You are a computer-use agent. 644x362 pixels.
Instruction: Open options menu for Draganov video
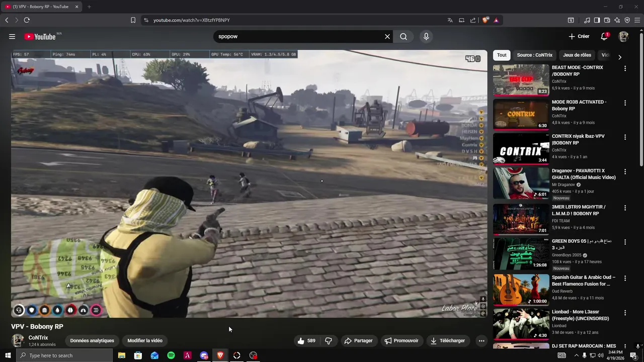coord(625,171)
